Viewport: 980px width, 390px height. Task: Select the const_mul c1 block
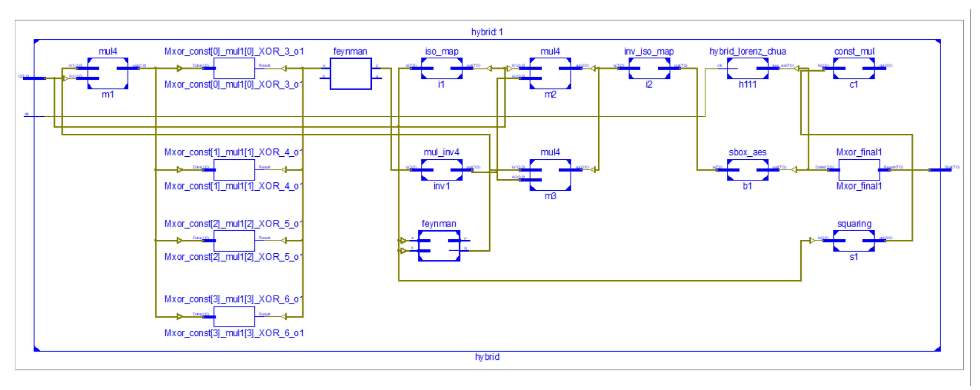(854, 68)
